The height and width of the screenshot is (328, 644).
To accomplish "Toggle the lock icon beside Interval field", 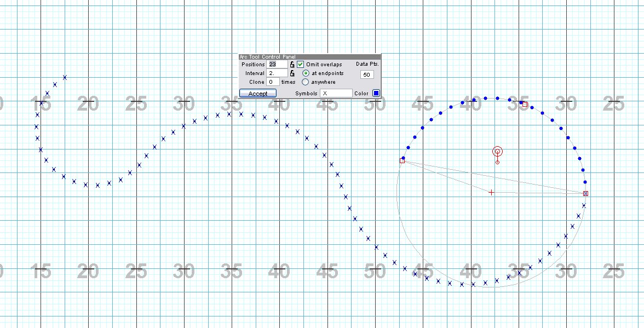I will 292,73.
